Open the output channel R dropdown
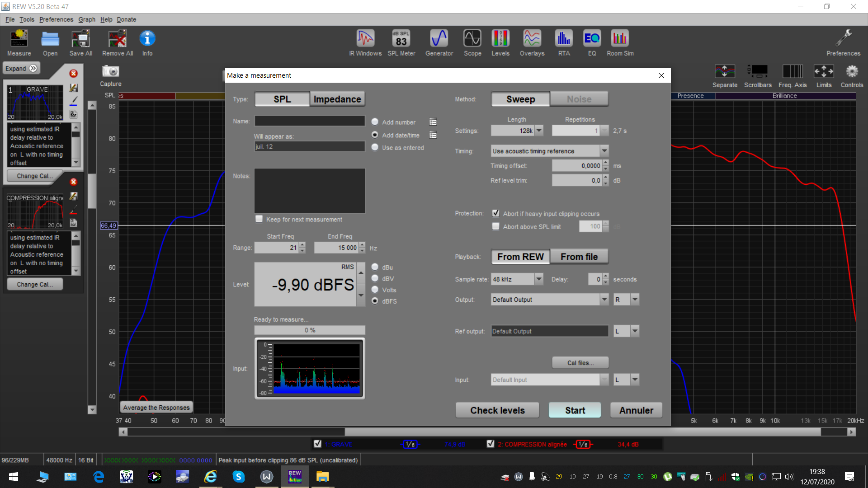 (x=635, y=299)
